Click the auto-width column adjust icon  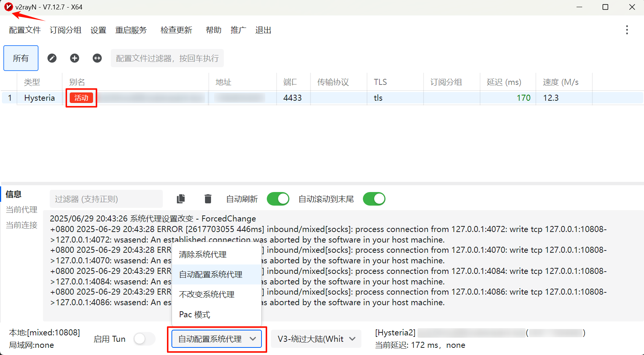click(x=97, y=58)
